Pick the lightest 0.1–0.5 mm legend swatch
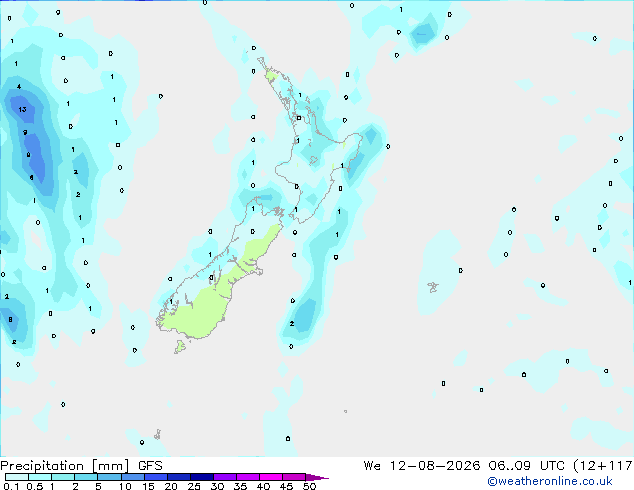This screenshot has height=490, width=634. click(17, 477)
